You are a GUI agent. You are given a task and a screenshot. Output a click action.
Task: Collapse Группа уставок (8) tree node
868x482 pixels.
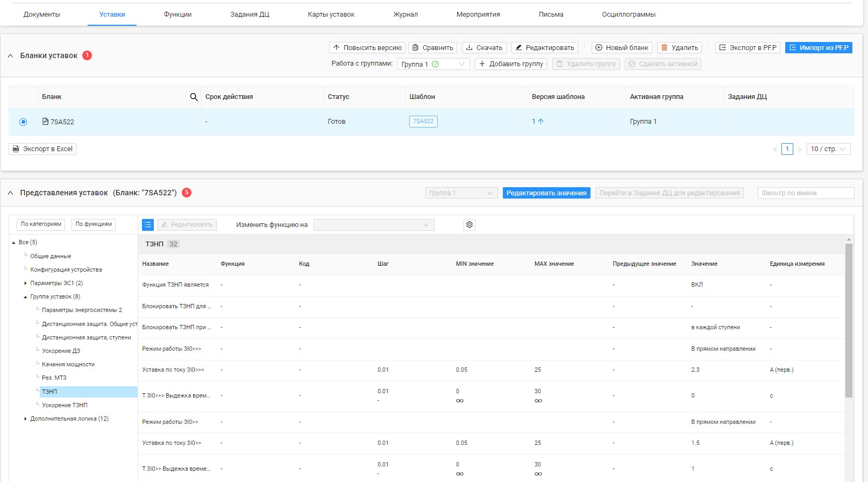(x=25, y=297)
